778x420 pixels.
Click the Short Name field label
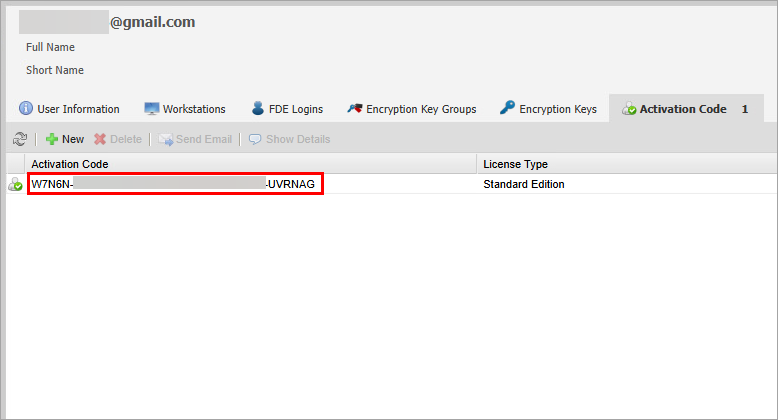54,70
